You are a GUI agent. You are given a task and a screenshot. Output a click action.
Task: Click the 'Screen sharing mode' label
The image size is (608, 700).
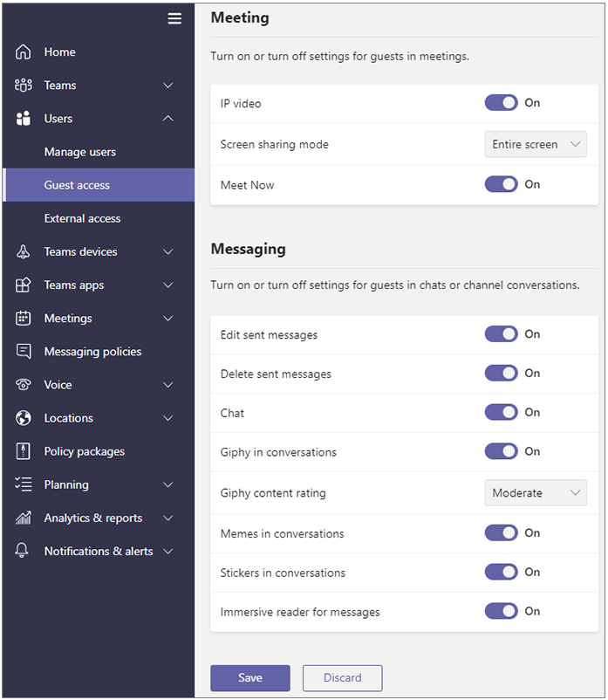tap(274, 145)
